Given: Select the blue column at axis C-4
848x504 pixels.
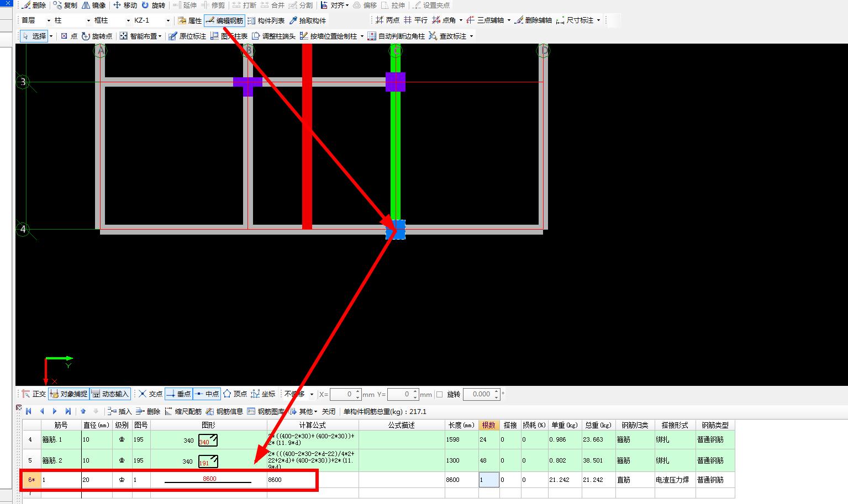Looking at the screenshot, I should click(396, 230).
